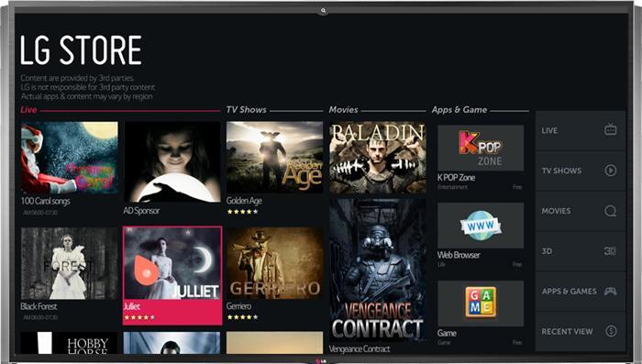The image size is (642, 364).
Task: Select the Live TV icon in sidebar
Action: (x=610, y=129)
